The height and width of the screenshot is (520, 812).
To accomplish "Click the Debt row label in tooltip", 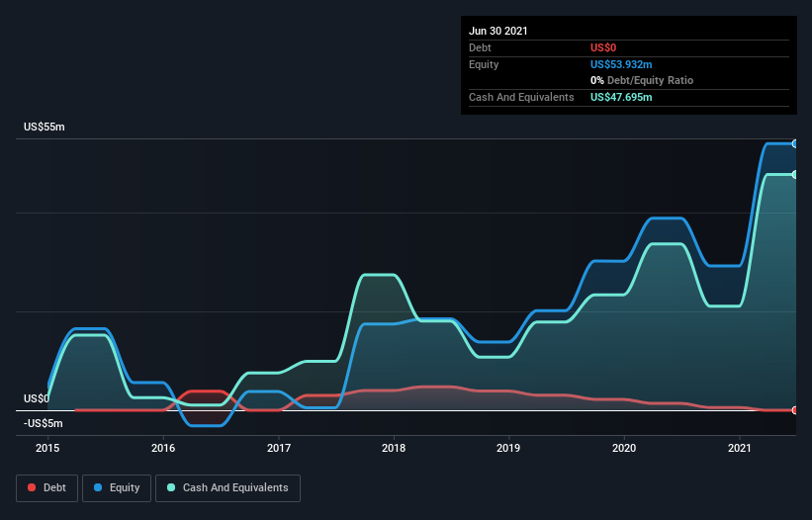I will [x=480, y=47].
